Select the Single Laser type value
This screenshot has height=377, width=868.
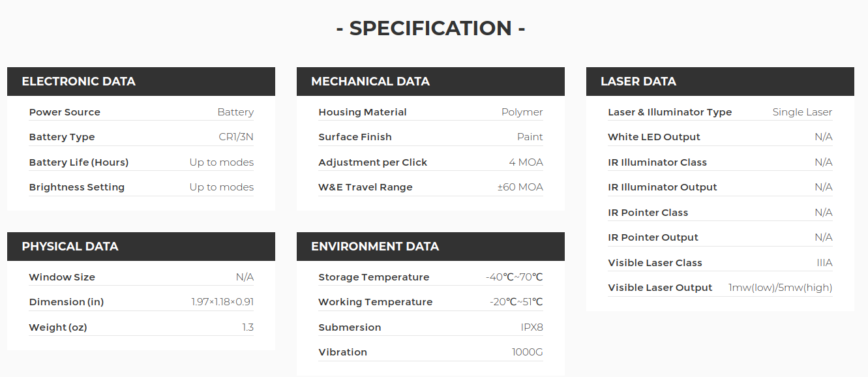click(803, 112)
